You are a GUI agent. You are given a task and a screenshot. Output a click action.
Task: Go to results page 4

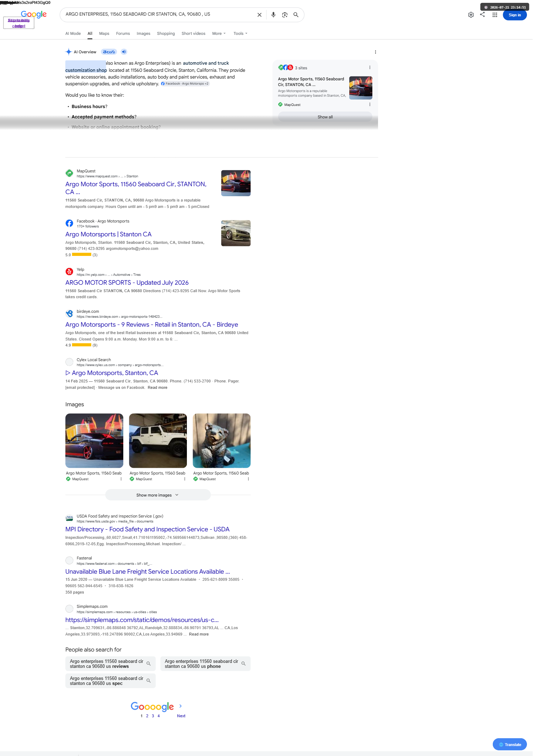click(x=158, y=716)
